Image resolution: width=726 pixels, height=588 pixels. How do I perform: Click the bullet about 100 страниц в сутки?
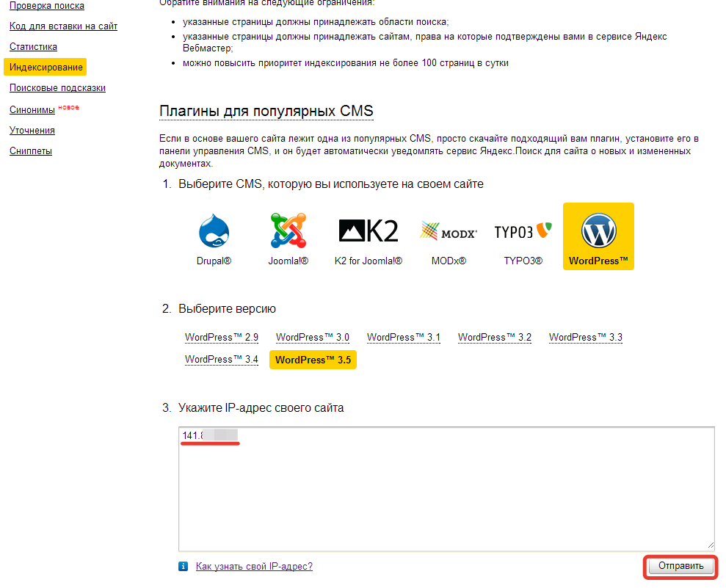coord(346,63)
